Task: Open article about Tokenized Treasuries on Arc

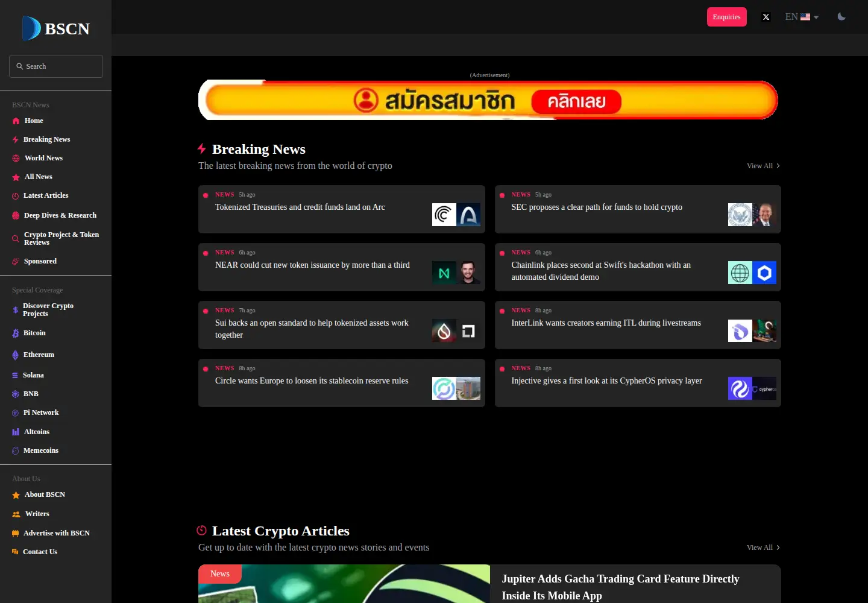Action: click(x=342, y=209)
